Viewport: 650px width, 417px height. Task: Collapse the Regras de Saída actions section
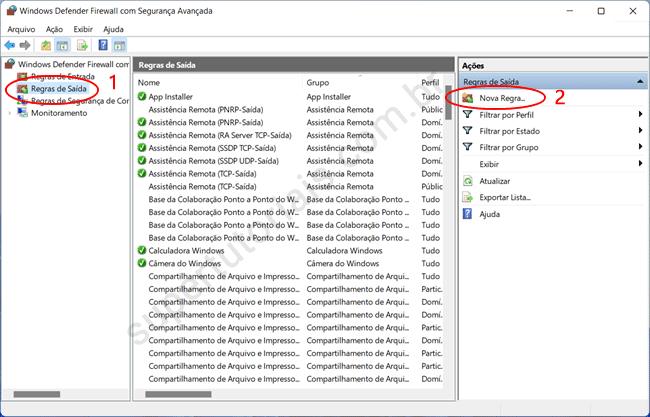[638, 80]
